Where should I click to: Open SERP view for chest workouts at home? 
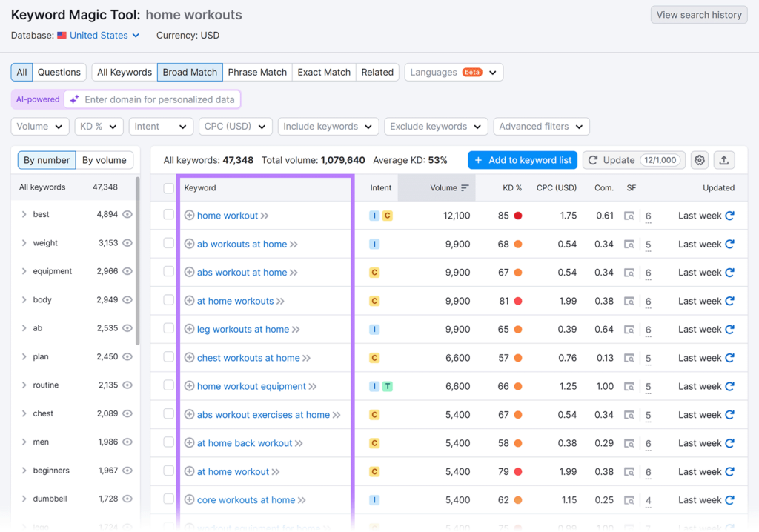click(x=629, y=358)
